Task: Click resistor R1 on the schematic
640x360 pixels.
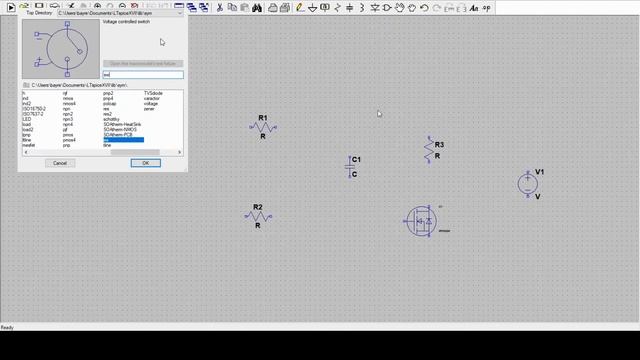Action: (x=263, y=127)
